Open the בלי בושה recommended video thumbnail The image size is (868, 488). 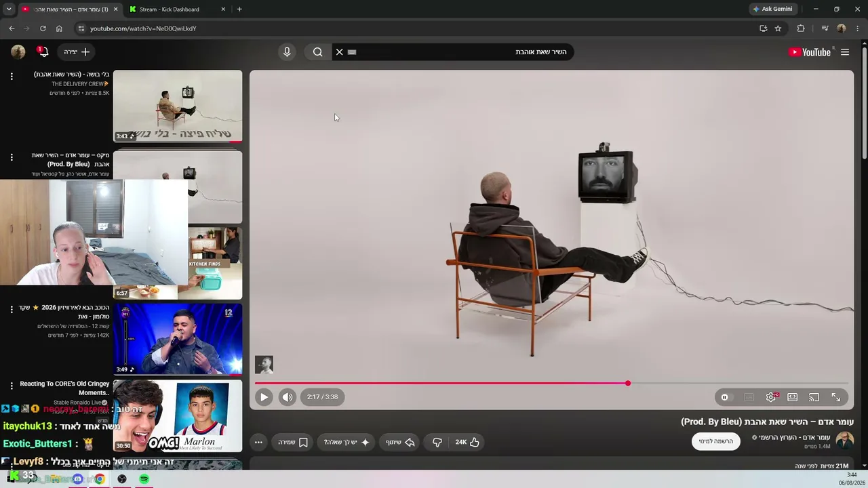click(x=178, y=106)
